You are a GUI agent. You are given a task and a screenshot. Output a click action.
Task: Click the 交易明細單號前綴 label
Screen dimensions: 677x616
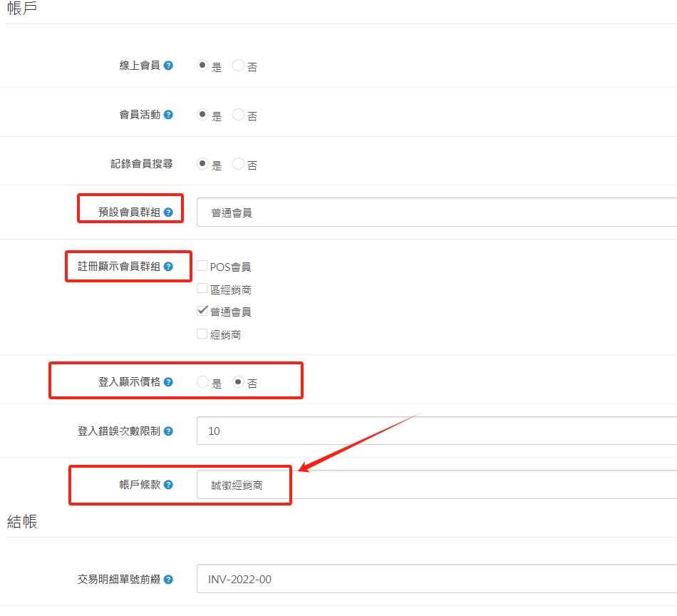pos(119,580)
